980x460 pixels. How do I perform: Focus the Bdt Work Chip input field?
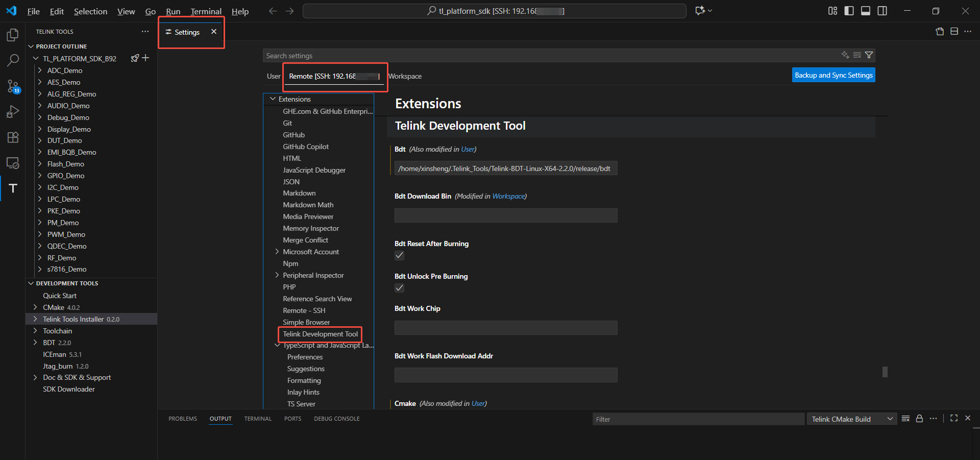[505, 328]
